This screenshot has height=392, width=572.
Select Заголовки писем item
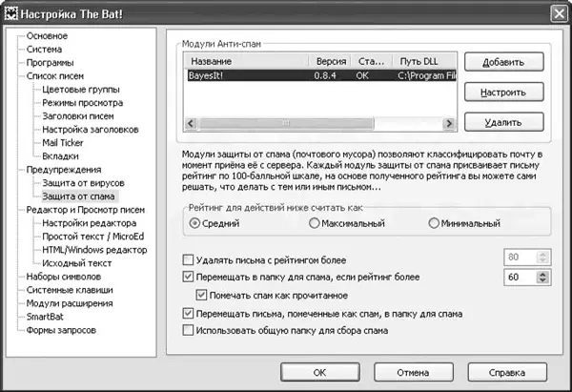(x=78, y=116)
